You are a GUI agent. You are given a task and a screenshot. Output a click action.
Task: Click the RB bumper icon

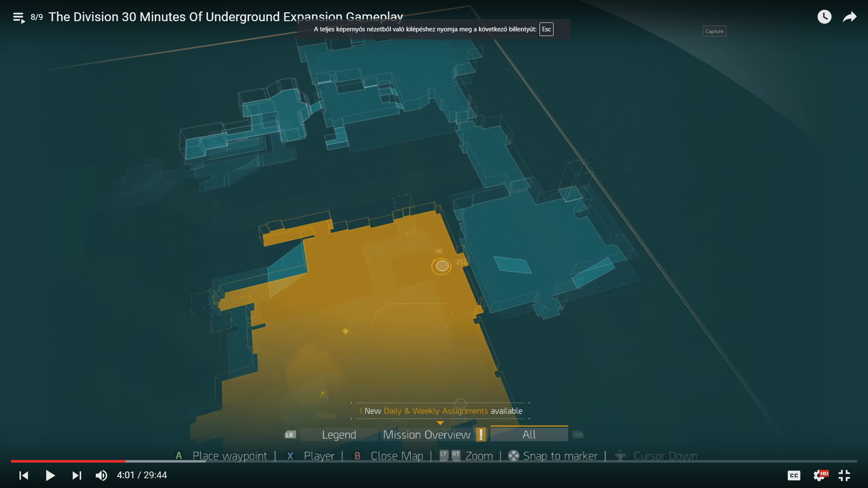pyautogui.click(x=578, y=435)
